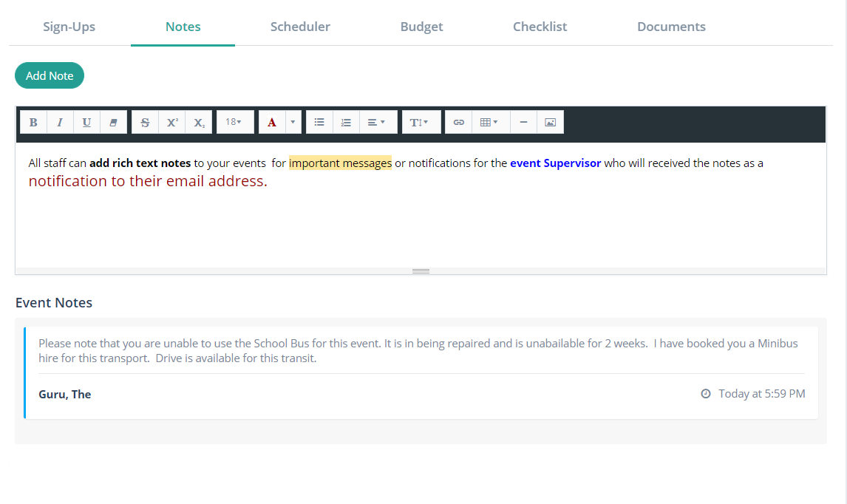Insert a numbered list

point(346,122)
